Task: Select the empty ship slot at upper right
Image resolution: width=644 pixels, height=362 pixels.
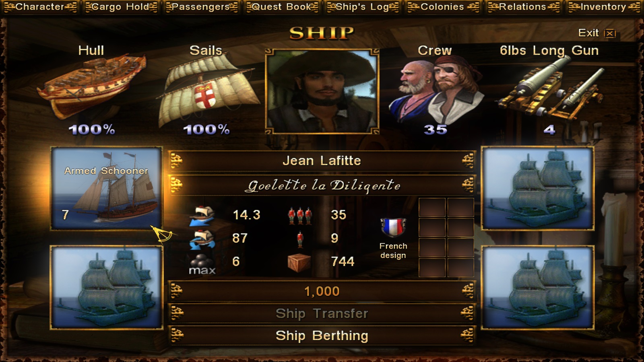Action: point(538,188)
